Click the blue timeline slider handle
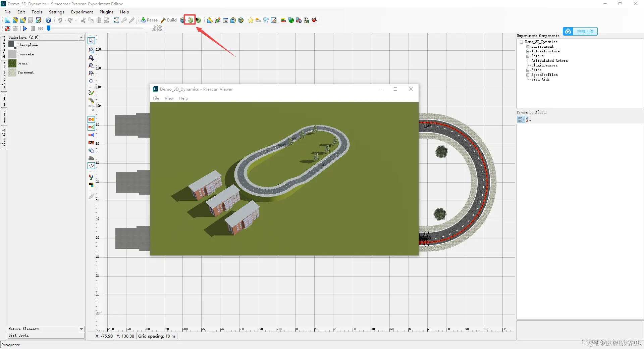Screen dimensions: 644x349 point(49,29)
